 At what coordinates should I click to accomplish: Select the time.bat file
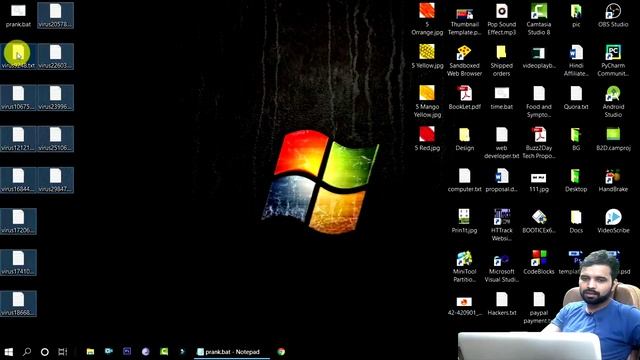(x=502, y=98)
